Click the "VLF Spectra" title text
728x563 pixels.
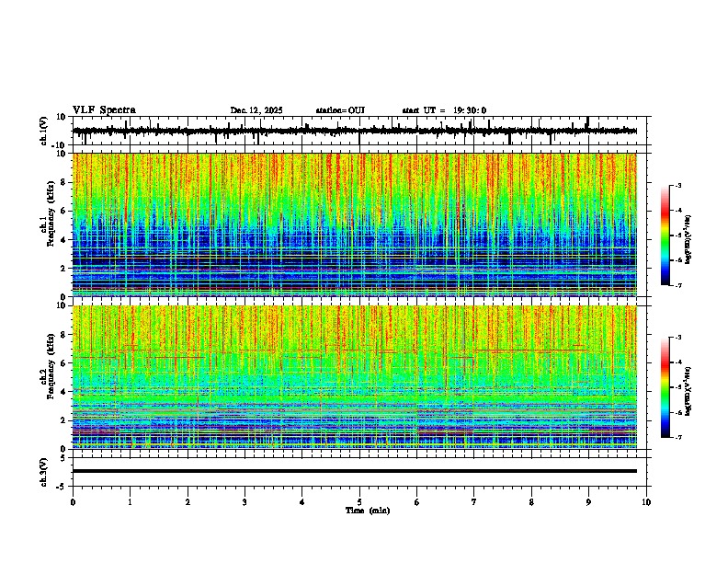click(x=104, y=110)
